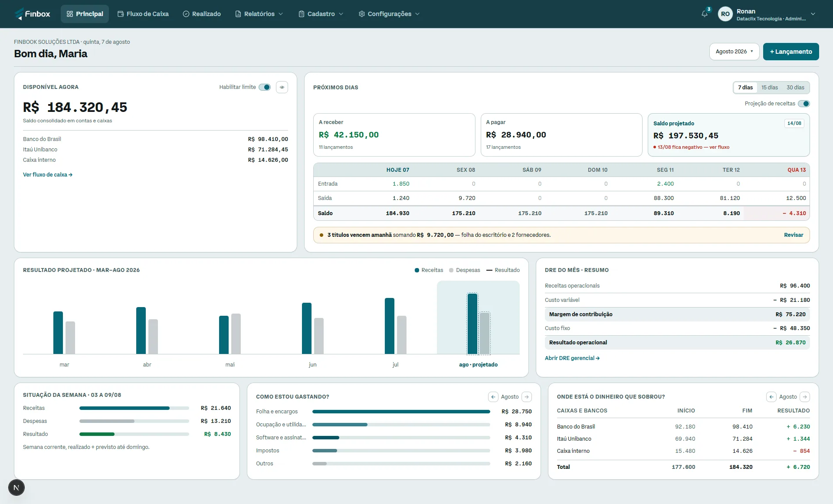Click the Receitas weekly progress bar
This screenshot has width=833, height=504.
click(x=134, y=408)
